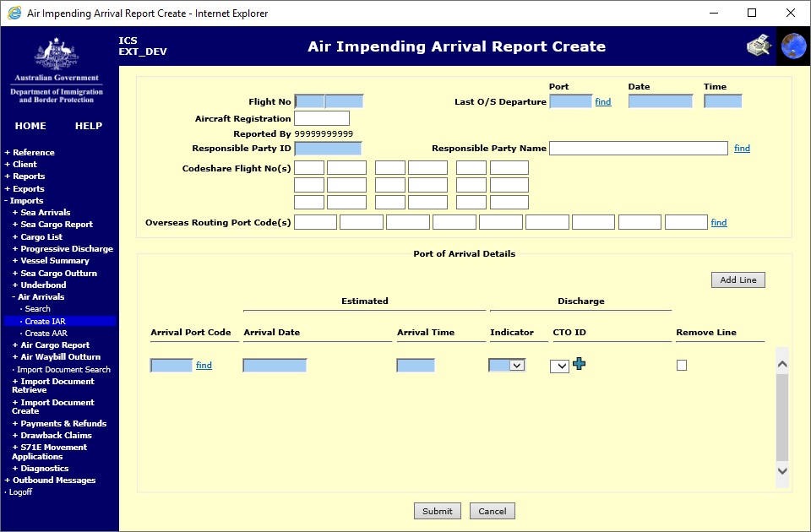Image resolution: width=811 pixels, height=532 pixels.
Task: Click the Internet Explorer title bar icon
Action: (14, 13)
